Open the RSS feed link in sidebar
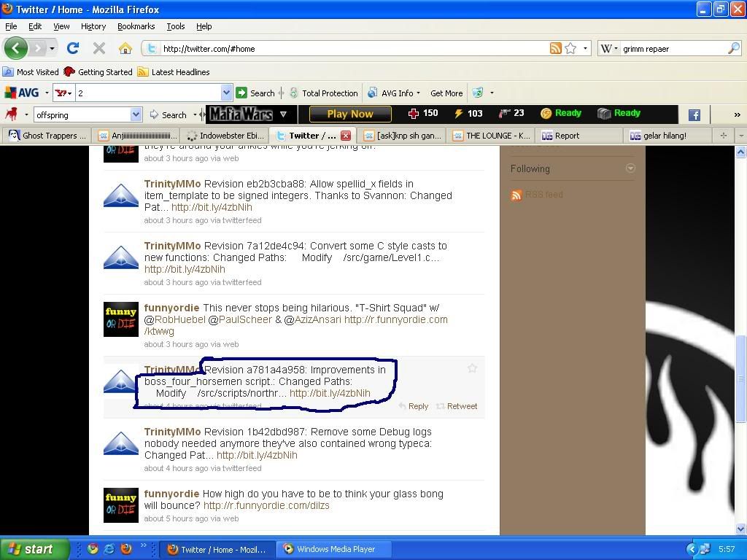This screenshot has height=560, width=747. pos(537,195)
